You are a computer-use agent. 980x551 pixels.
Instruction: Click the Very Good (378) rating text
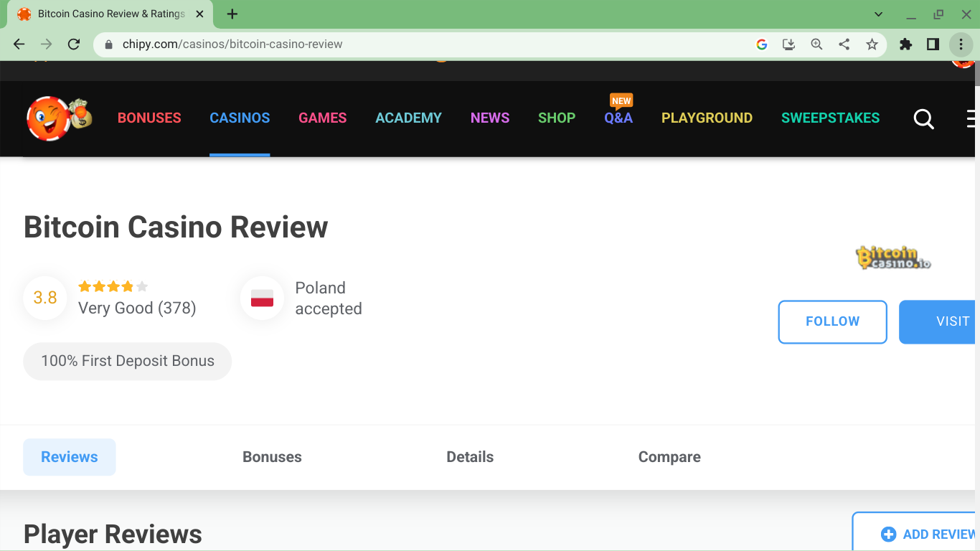137,308
